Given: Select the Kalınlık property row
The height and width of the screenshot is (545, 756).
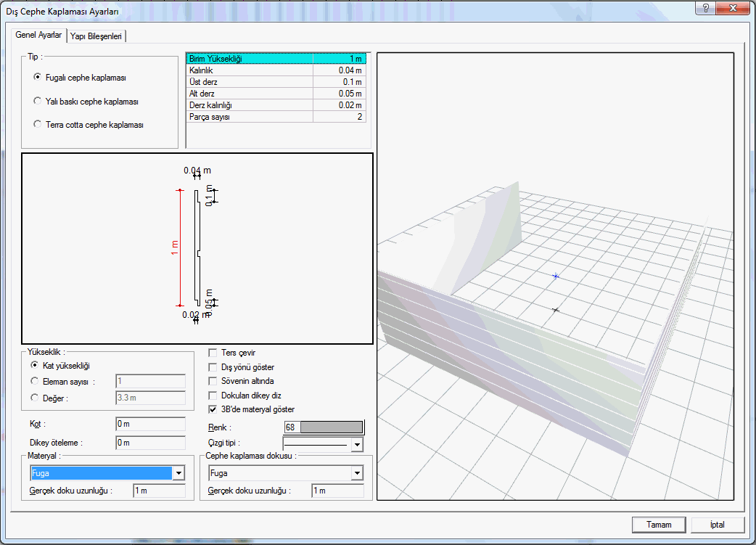Looking at the screenshot, I should (276, 70).
